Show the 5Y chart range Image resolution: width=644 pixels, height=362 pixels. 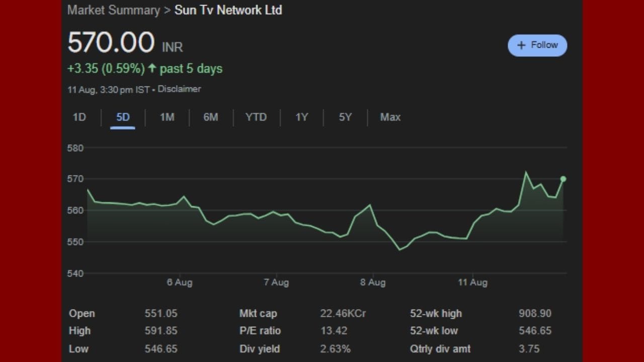click(345, 117)
